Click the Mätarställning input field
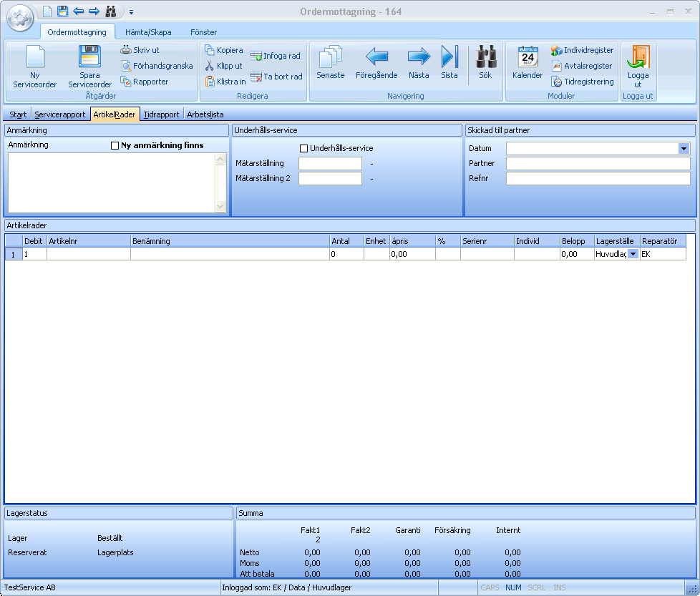 coord(330,164)
